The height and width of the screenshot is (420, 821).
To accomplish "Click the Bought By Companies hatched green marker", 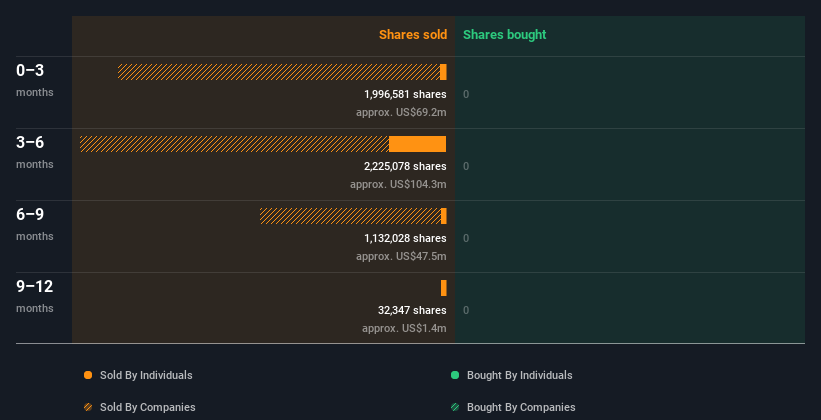I will coord(455,407).
